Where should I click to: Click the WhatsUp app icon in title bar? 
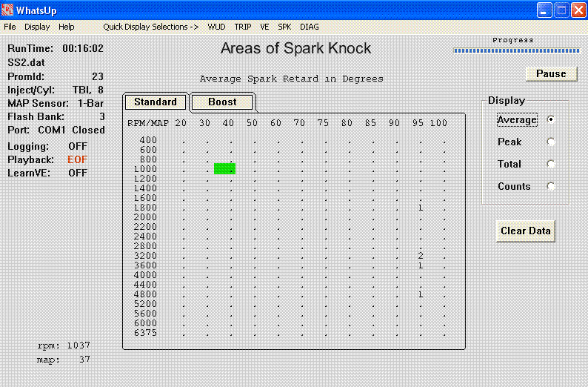[8, 10]
